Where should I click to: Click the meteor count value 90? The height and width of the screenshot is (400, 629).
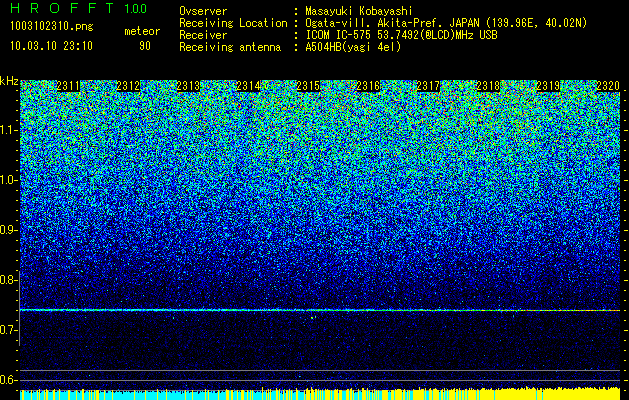145,46
